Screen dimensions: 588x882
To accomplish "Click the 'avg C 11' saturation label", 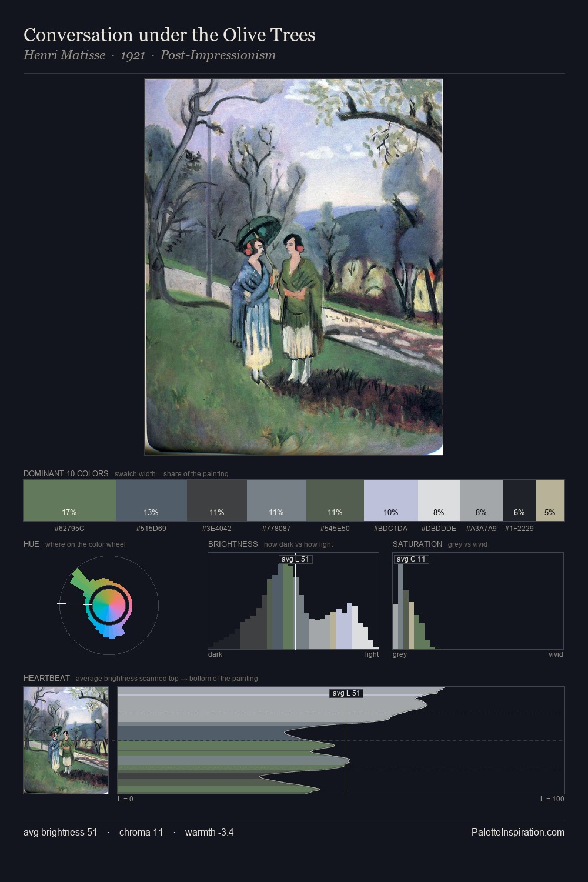I will [411, 559].
